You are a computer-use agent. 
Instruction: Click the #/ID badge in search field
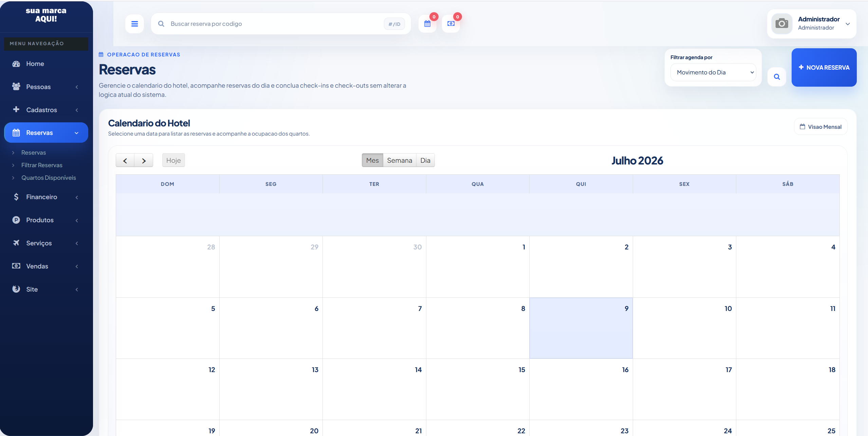(394, 24)
